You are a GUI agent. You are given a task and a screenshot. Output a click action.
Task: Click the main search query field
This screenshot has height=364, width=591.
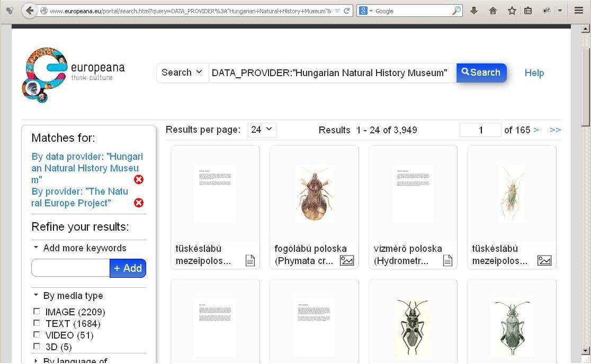coord(332,72)
